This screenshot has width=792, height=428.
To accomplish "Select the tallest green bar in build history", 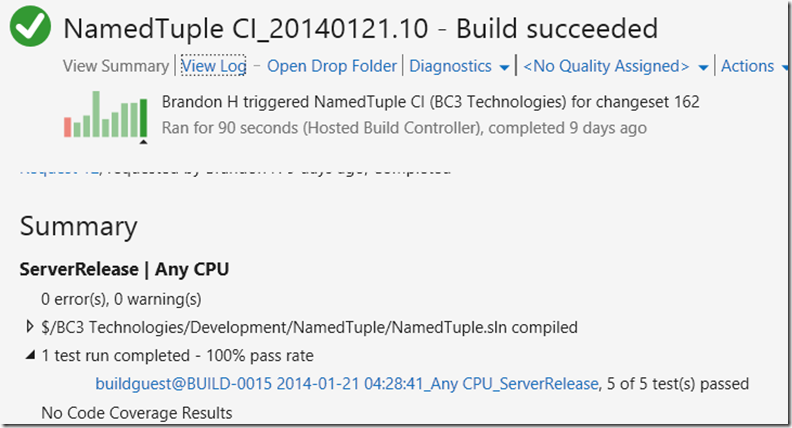I will pos(96,114).
